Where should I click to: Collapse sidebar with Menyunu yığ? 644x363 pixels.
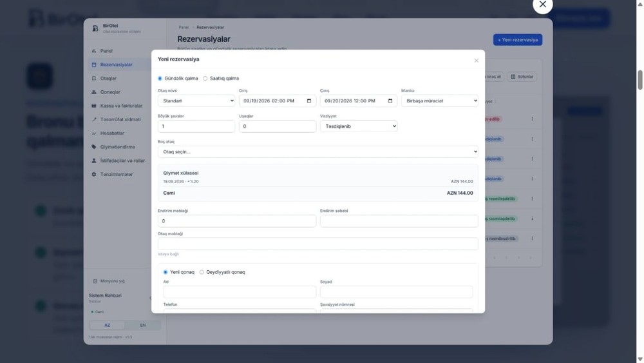coord(109,281)
